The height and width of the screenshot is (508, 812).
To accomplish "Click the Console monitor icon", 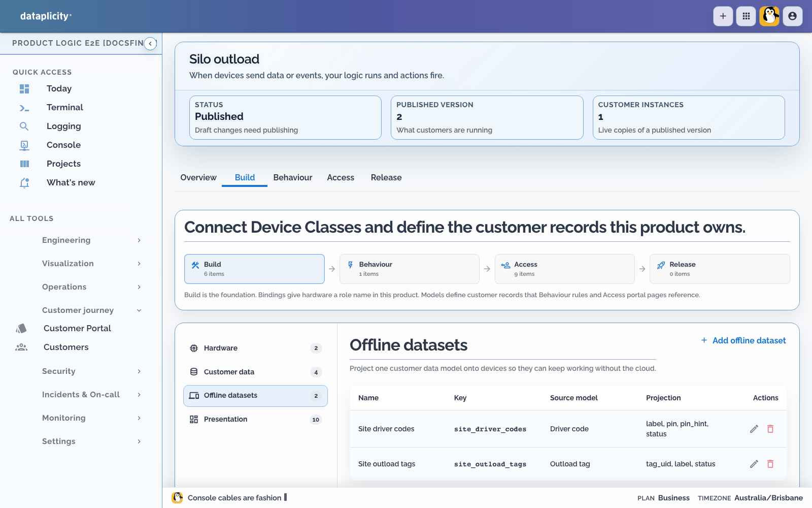I will click(x=24, y=145).
